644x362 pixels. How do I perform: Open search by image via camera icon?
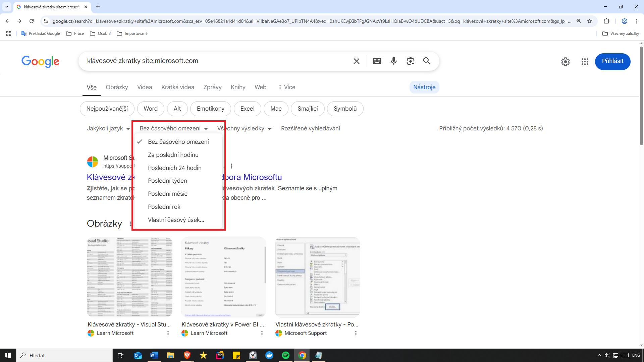(410, 61)
